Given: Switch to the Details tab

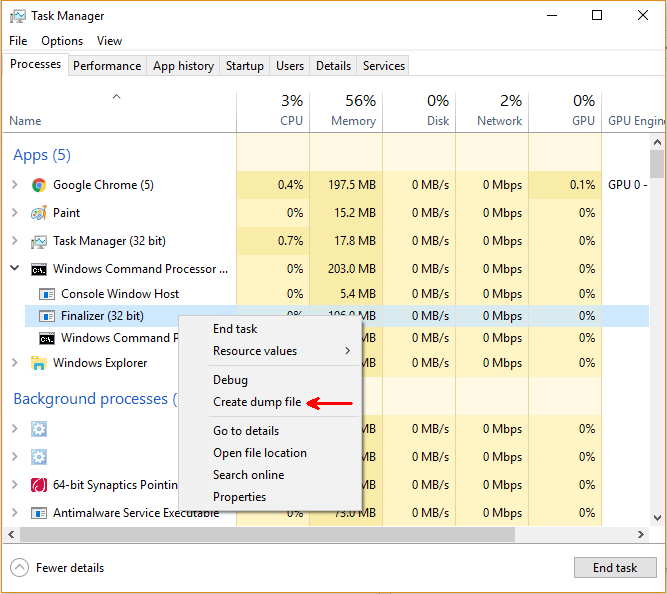Looking at the screenshot, I should [x=333, y=66].
